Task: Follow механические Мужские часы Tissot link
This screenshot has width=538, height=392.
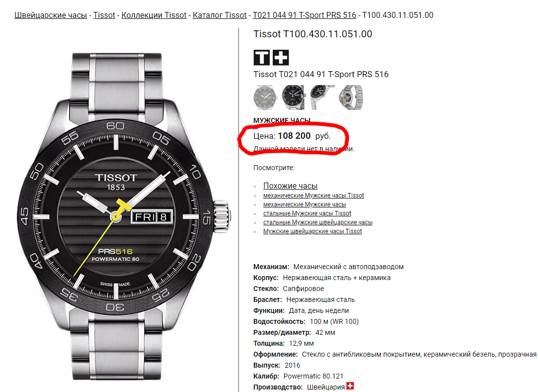Action: point(314,195)
